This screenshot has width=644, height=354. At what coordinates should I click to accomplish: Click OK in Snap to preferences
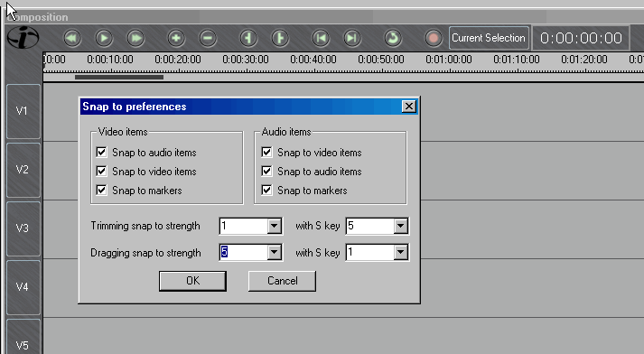pyautogui.click(x=192, y=281)
